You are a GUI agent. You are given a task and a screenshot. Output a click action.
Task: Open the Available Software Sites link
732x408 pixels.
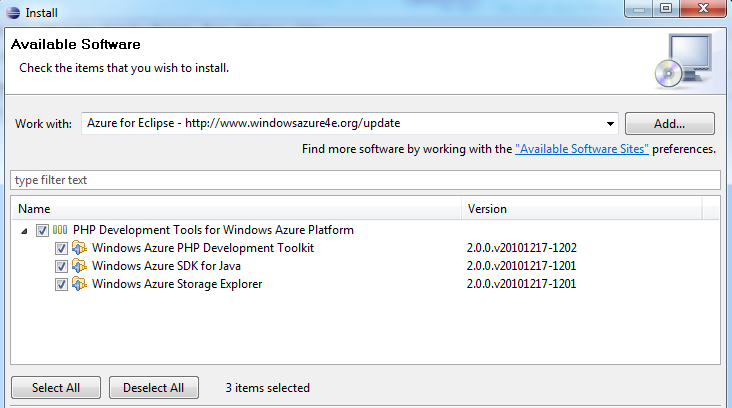[582, 149]
